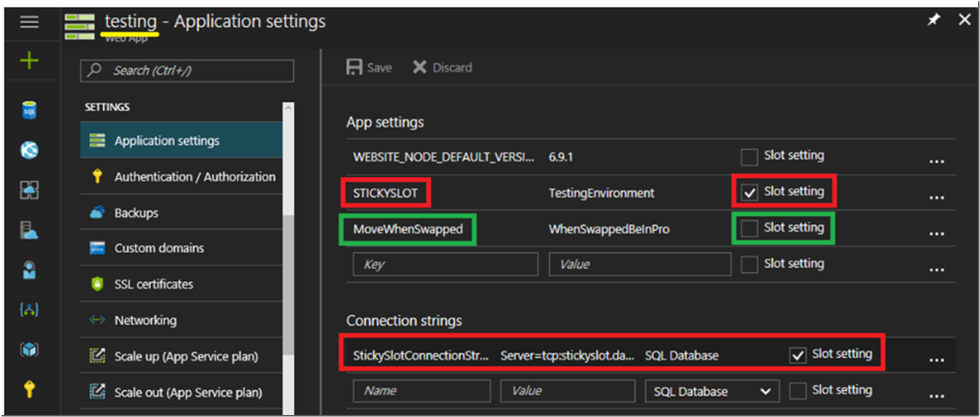Uncheck Slot setting for STICKYSLOT
This screenshot has width=980, height=417.
click(749, 193)
